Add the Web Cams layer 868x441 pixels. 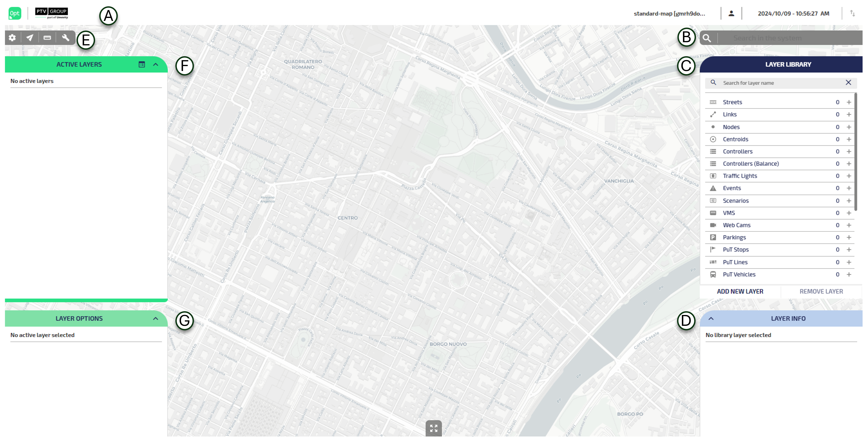(x=849, y=225)
